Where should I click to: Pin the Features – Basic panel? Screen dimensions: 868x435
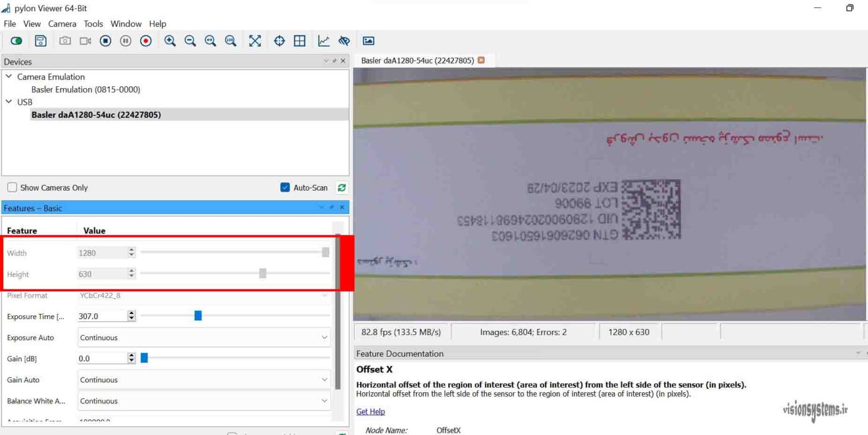click(332, 207)
